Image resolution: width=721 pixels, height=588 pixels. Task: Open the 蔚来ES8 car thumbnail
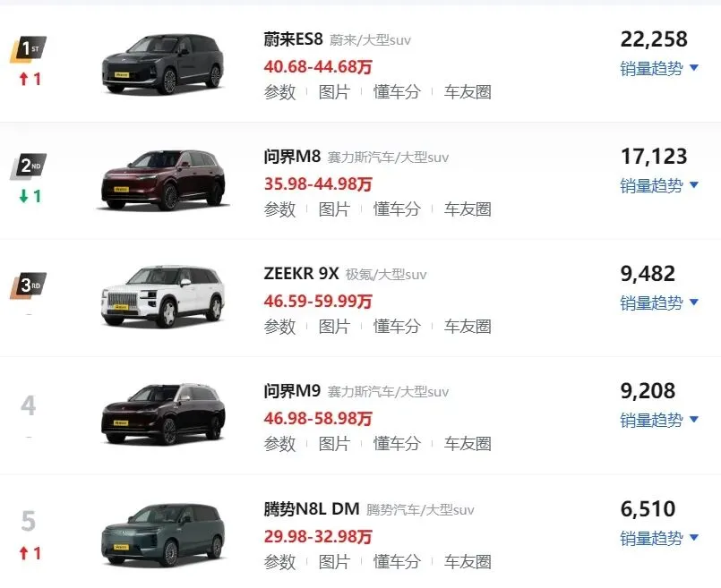tap(163, 64)
